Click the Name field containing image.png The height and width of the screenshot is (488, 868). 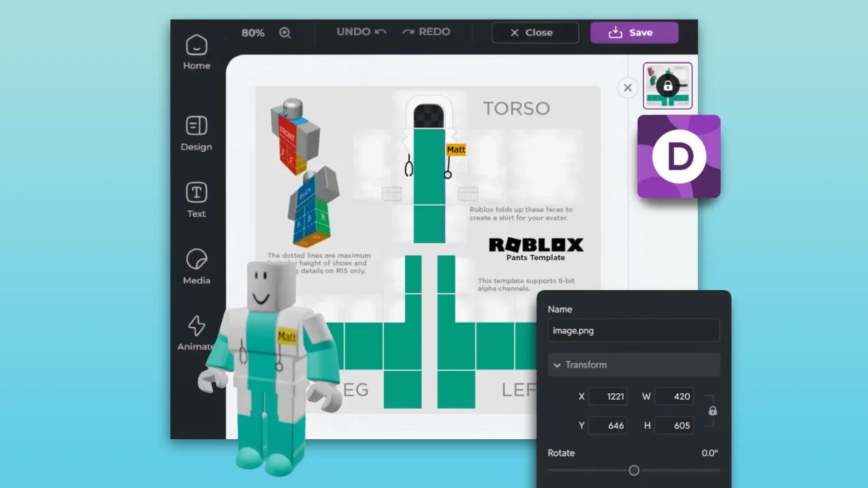633,331
